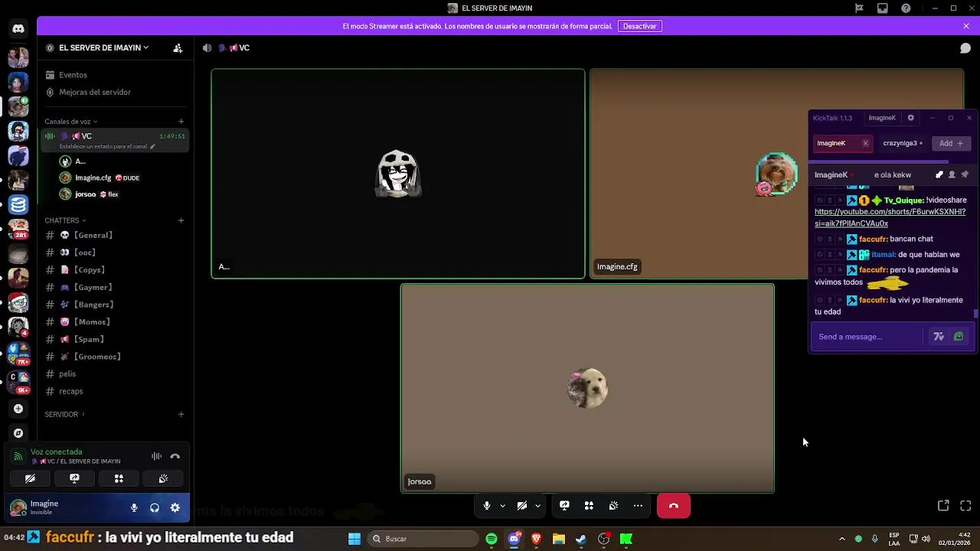Image resolution: width=980 pixels, height=551 pixels.
Task: Open Eventos in the channel sidebar
Action: click(x=73, y=75)
